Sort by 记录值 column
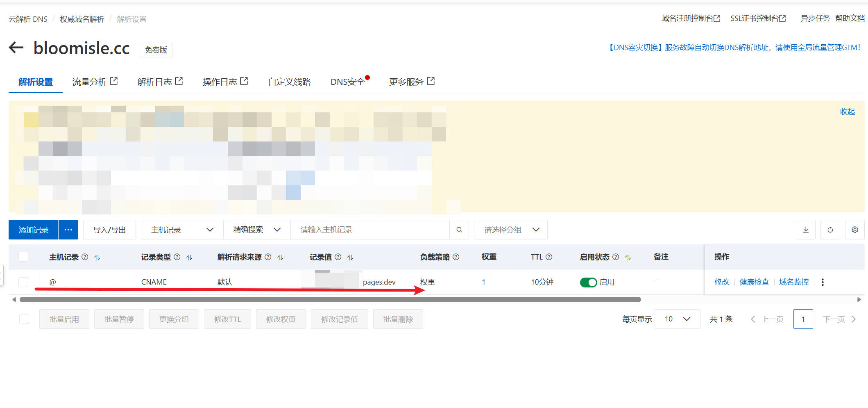The width and height of the screenshot is (868, 408). click(350, 258)
